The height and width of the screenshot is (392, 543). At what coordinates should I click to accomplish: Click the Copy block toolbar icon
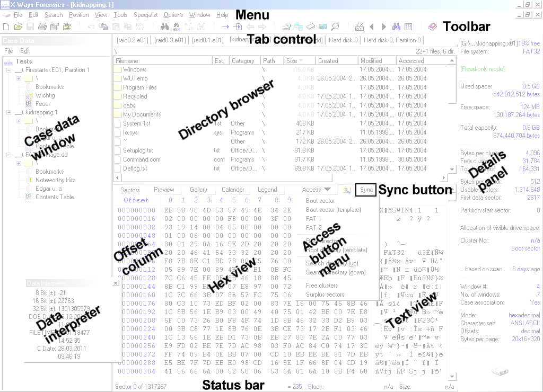pos(103,26)
